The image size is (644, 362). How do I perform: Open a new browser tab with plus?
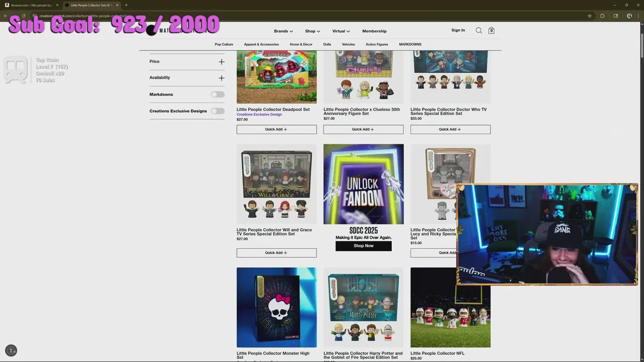click(126, 5)
